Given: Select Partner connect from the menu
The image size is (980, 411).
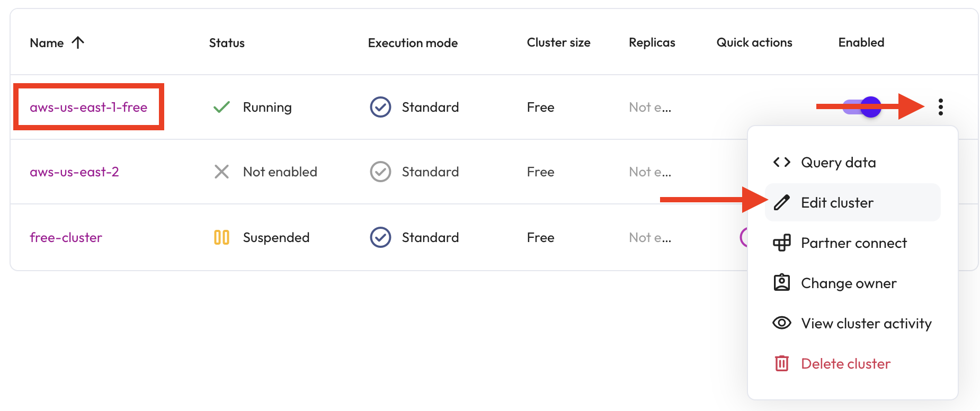Looking at the screenshot, I should [x=853, y=243].
